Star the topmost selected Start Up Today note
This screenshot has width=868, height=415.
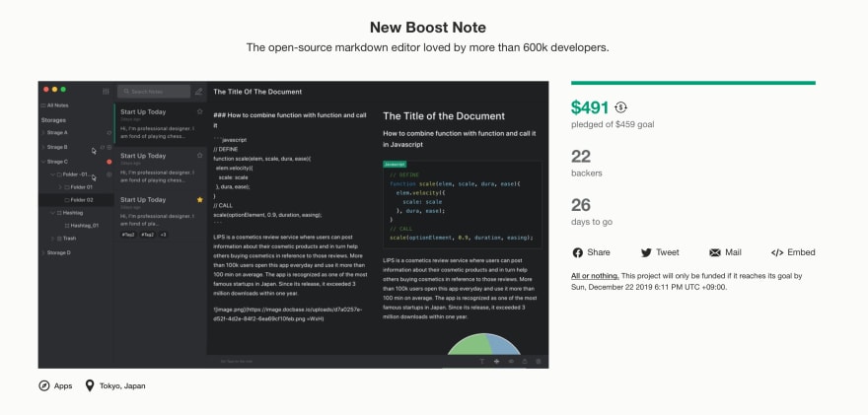pyautogui.click(x=200, y=111)
